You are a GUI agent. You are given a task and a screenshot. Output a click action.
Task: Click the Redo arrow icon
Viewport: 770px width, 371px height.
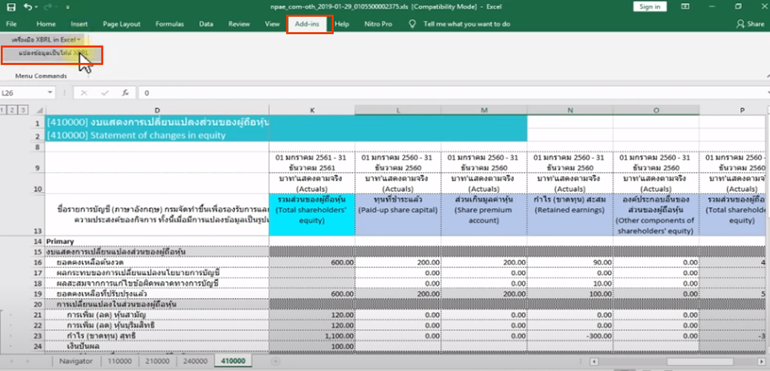click(x=48, y=7)
